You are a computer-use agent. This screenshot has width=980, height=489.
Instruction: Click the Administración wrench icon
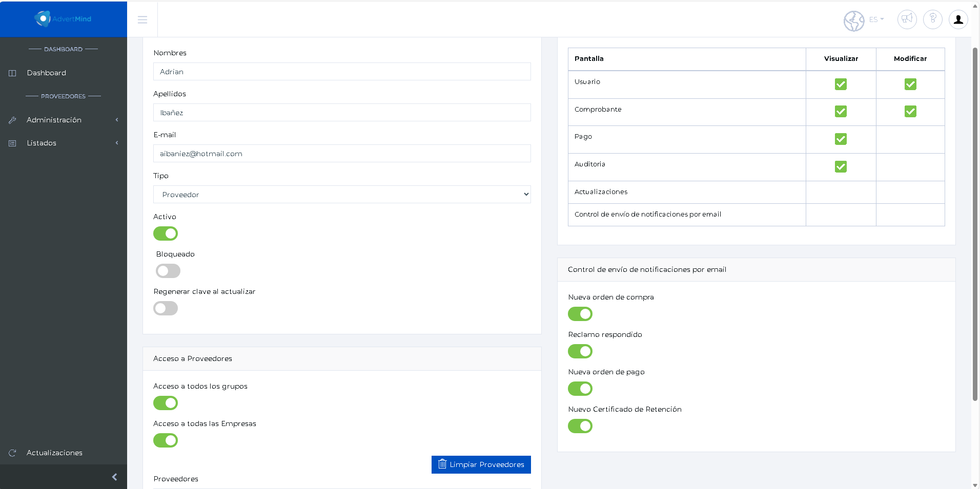[x=12, y=120]
